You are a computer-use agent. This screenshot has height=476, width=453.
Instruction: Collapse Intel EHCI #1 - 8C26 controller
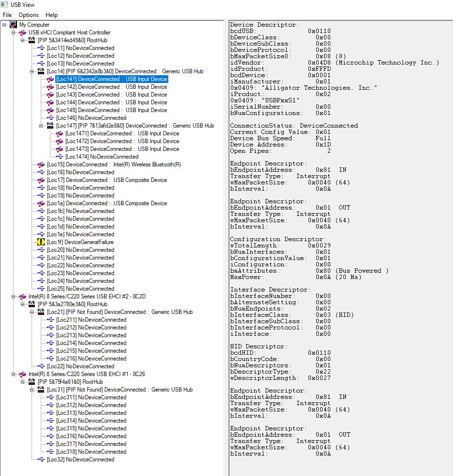[14, 374]
